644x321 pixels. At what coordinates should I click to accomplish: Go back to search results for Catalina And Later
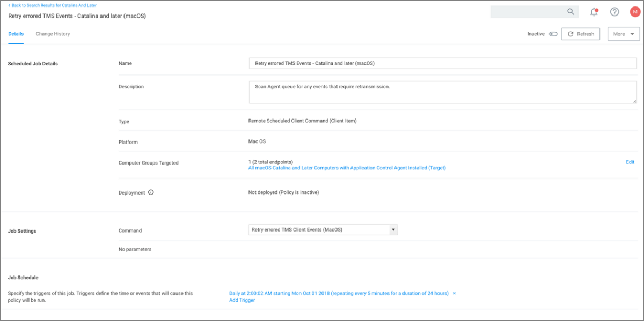click(x=53, y=5)
